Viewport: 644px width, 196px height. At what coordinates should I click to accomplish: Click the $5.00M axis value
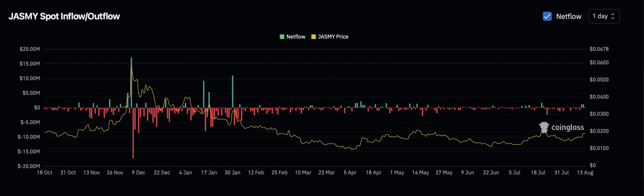click(x=31, y=93)
